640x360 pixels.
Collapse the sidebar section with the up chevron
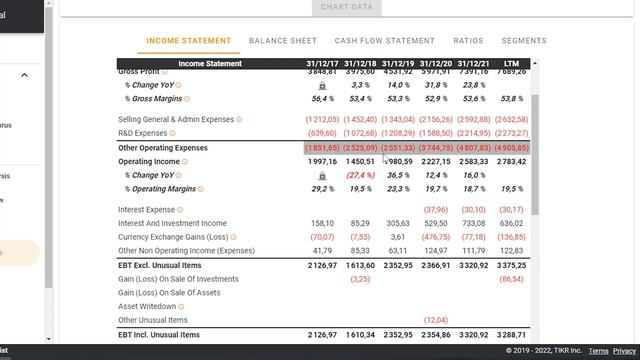[x=24, y=75]
